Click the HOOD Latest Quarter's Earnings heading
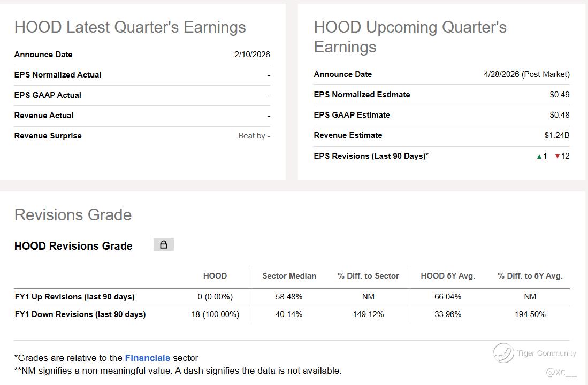Image resolution: width=588 pixels, height=385 pixels. point(130,27)
